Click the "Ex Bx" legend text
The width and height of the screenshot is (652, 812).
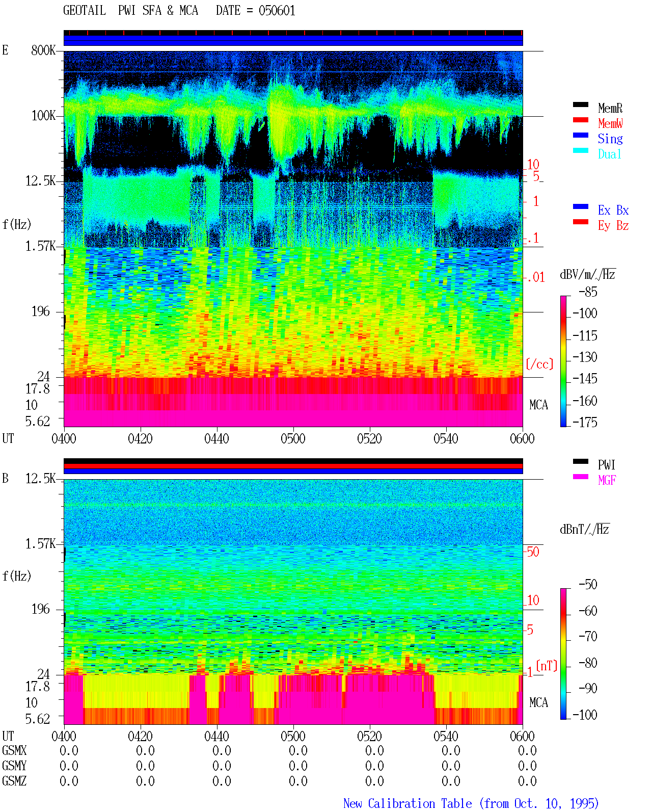tap(613, 210)
